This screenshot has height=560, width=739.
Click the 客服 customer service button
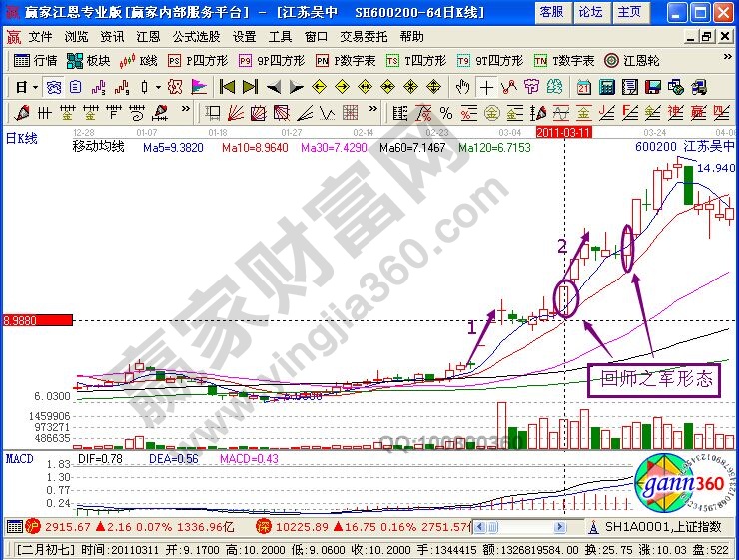(550, 12)
